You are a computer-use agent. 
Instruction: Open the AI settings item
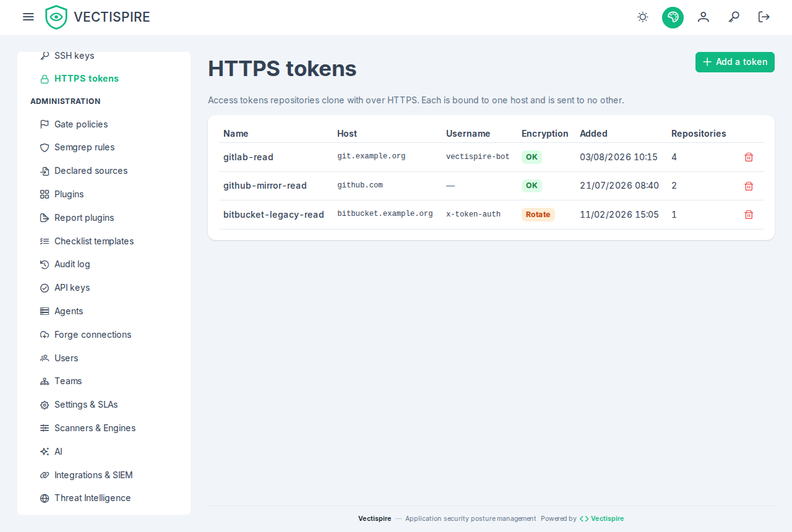(104, 452)
